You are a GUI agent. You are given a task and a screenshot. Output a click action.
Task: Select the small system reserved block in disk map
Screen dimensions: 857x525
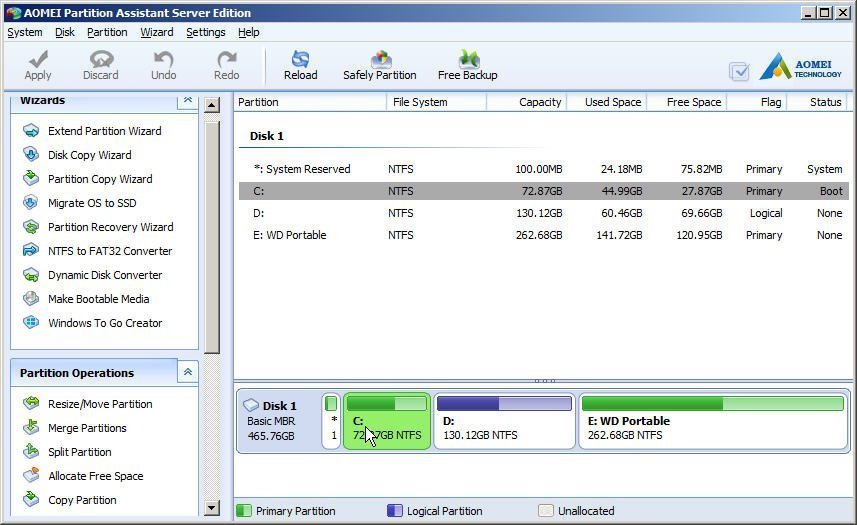click(331, 421)
